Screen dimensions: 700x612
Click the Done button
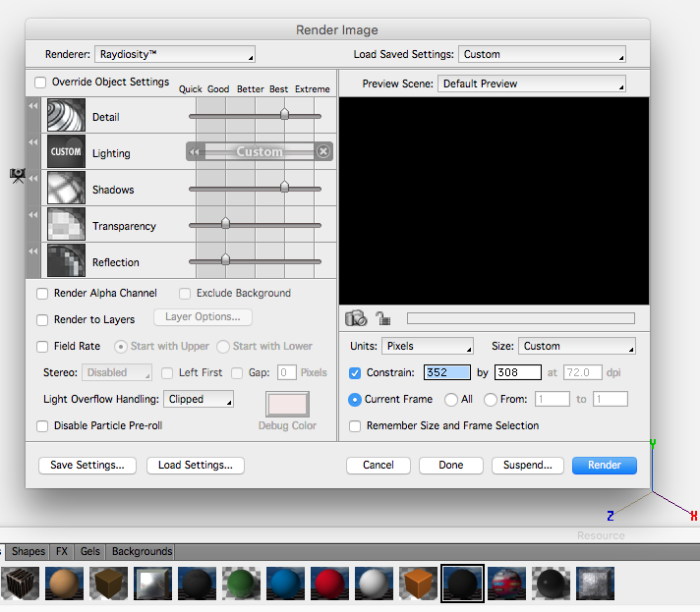click(x=451, y=466)
